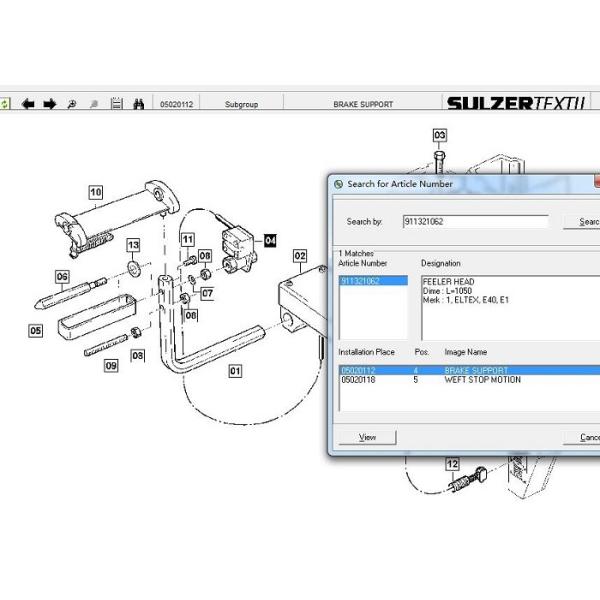Click the Subgroup field in toolbar
Viewport: 600px width, 600px height.
click(241, 104)
